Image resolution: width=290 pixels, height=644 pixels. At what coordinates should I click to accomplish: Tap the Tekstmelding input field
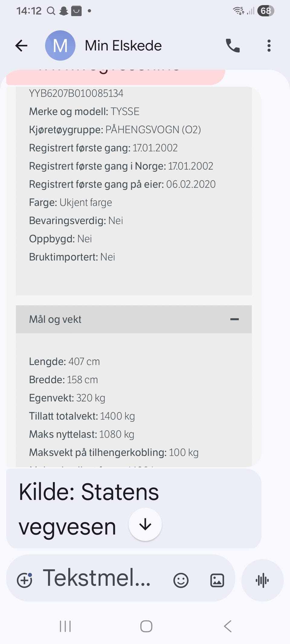point(97,578)
